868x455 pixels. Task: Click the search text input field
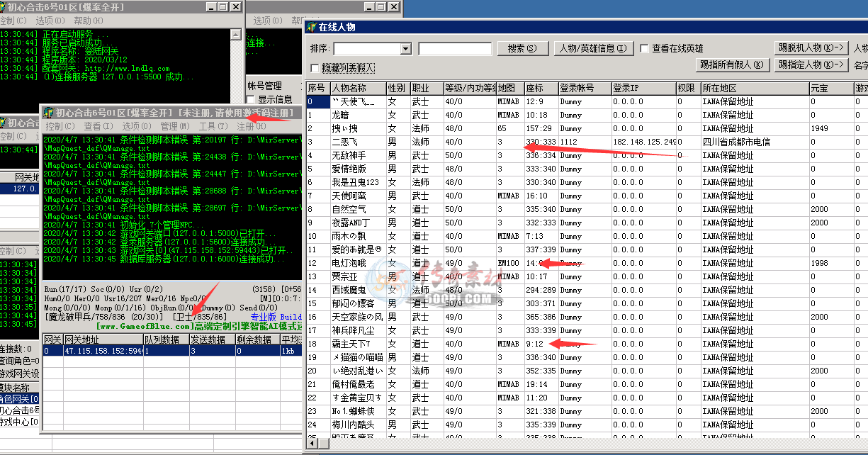(455, 49)
